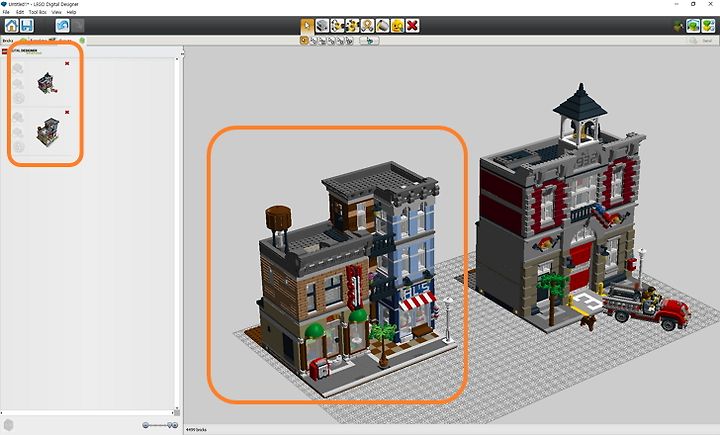
Task: Choose color and shape selection mode icon
Action: (349, 41)
